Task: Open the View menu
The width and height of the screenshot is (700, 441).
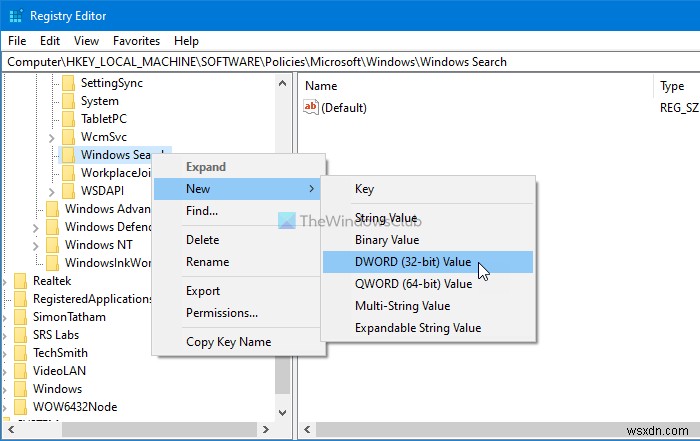Action: [86, 41]
